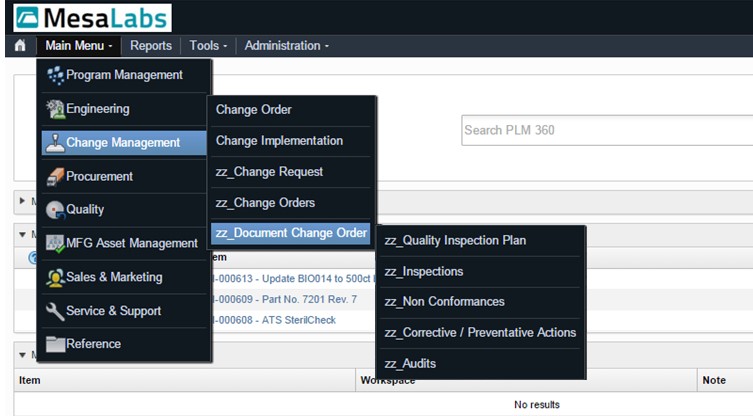753x416 pixels.
Task: Open zz_Quality Inspection Plan workspace
Action: click(x=480, y=241)
